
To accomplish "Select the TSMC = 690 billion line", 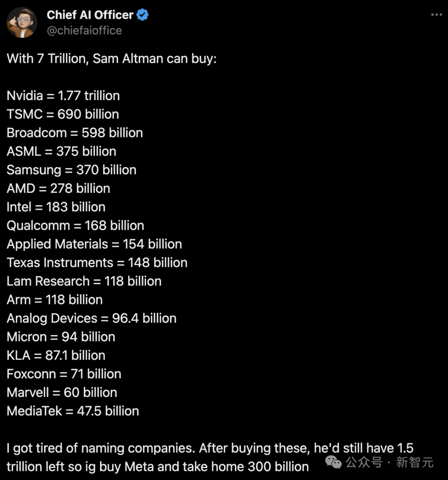I will [x=63, y=114].
